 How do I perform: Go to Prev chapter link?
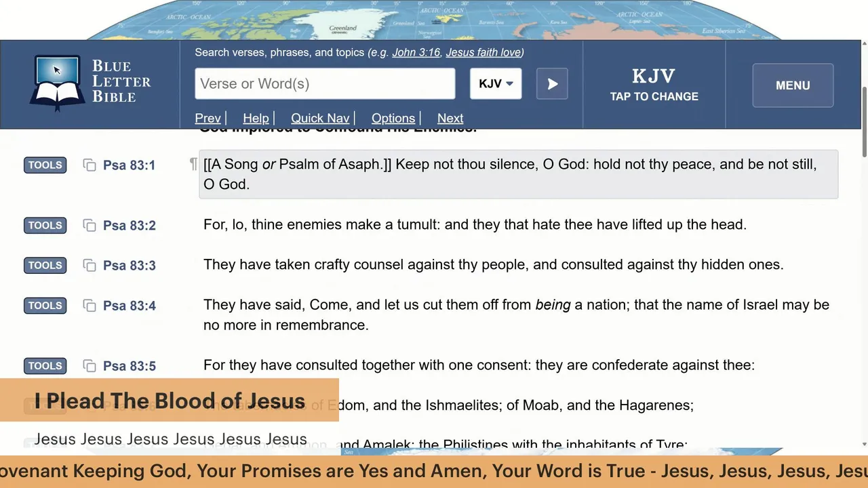pos(208,118)
